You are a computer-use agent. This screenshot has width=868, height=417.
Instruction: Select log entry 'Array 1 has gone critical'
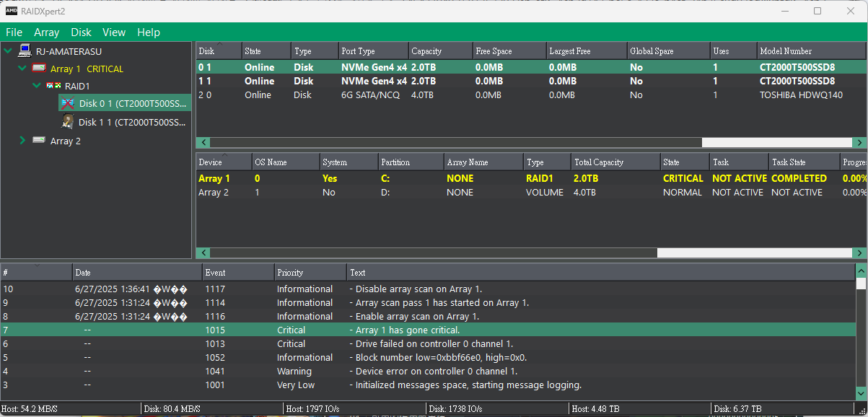coord(428,330)
